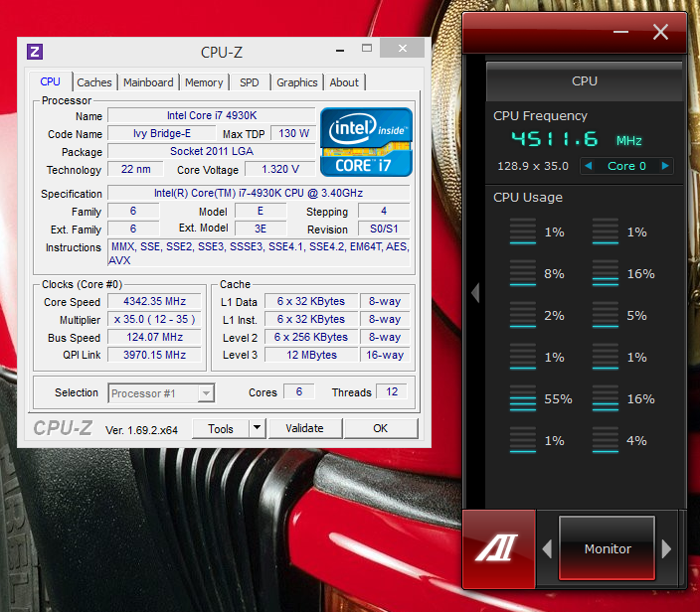
Task: Click the Ext. Model 3E value
Action: (261, 229)
